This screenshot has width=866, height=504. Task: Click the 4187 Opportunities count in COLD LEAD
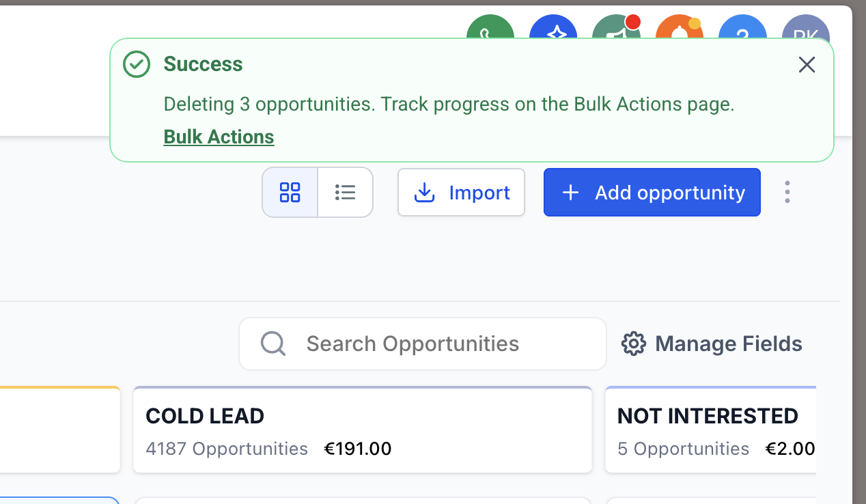coord(227,449)
